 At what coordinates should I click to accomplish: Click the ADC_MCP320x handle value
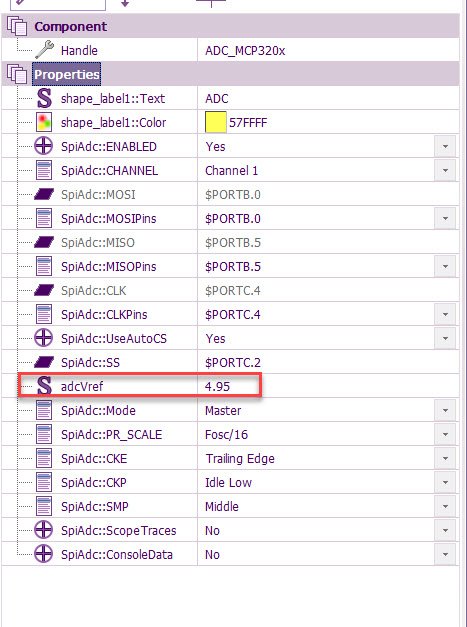[x=245, y=51]
